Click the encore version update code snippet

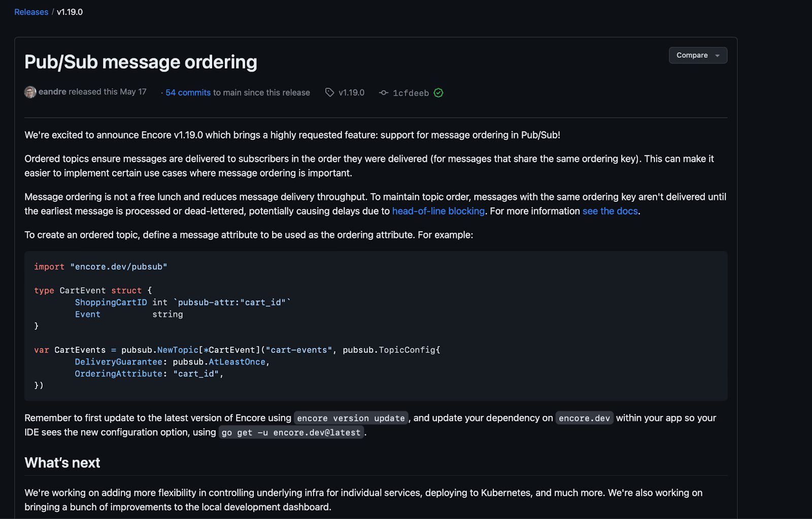pos(351,418)
